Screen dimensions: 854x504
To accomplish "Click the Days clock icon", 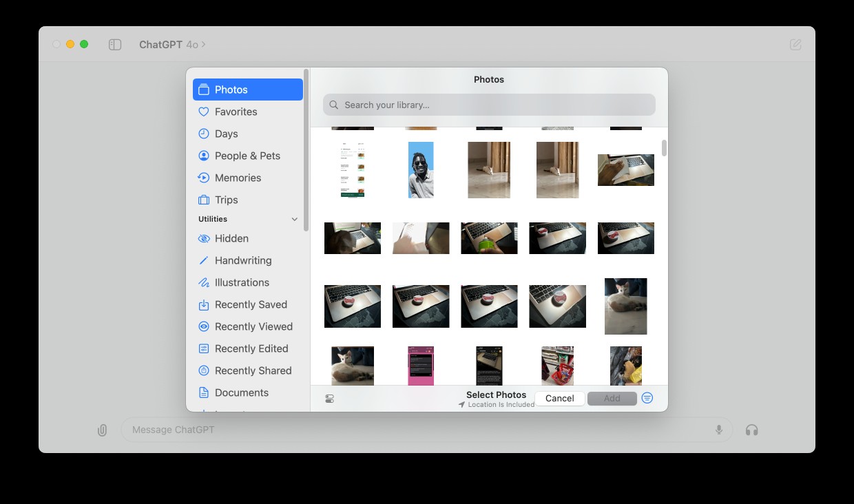I will (x=204, y=134).
